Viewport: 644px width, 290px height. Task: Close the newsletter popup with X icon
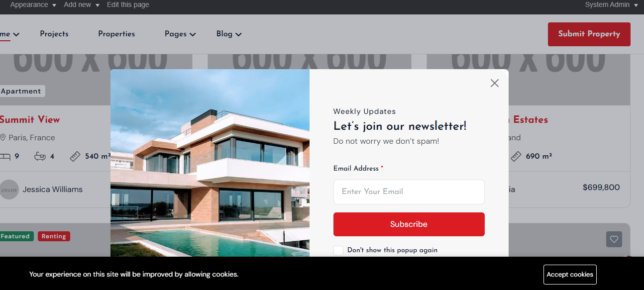[494, 83]
